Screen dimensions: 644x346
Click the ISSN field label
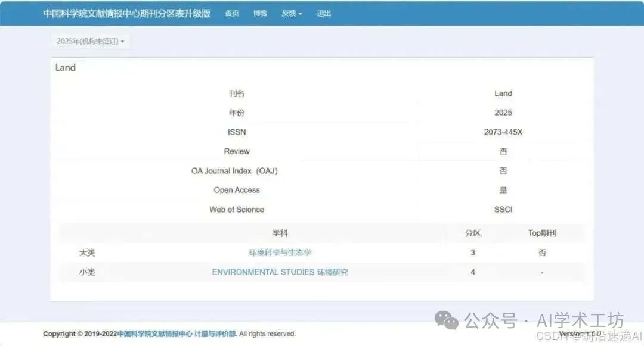pyautogui.click(x=237, y=132)
